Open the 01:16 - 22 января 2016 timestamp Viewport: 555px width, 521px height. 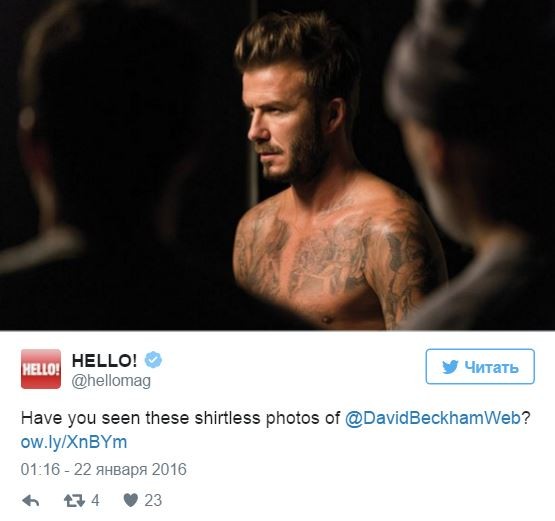[104, 470]
